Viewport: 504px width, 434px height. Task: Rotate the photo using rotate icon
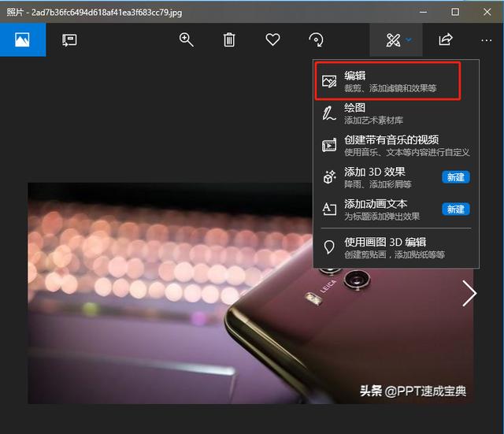(316, 40)
